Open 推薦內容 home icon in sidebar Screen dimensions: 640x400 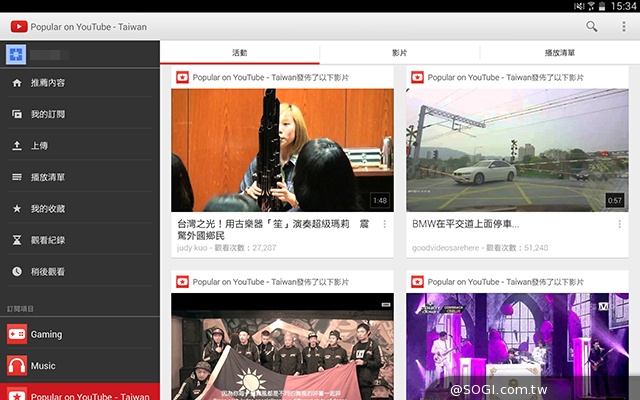(x=47, y=83)
